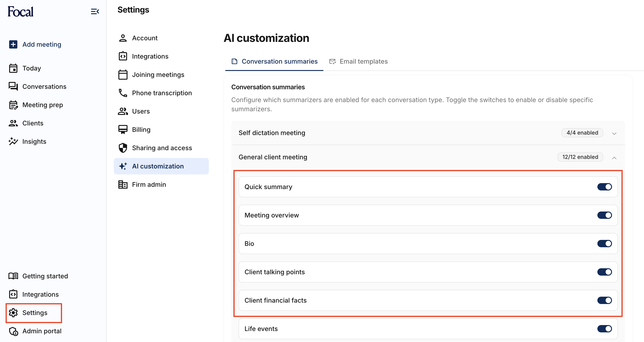The image size is (644, 342).
Task: Open Billing settings via the receipt icon
Action: (122, 129)
